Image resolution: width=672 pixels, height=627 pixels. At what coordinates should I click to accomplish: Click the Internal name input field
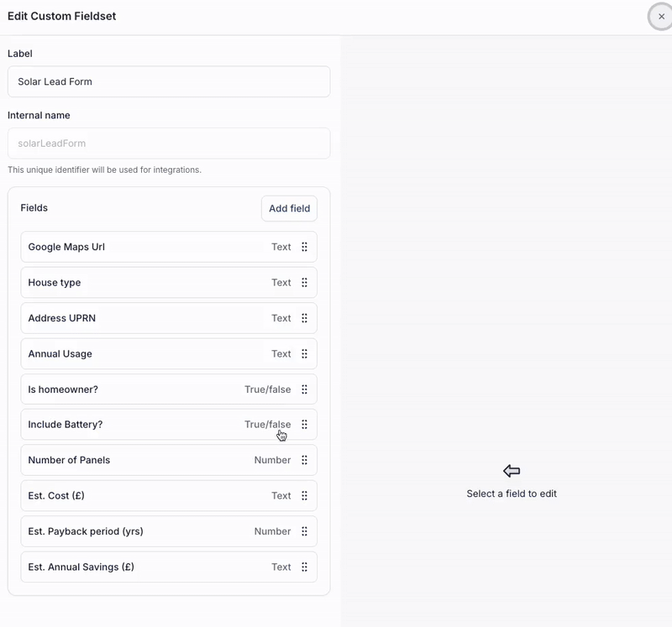(168, 144)
